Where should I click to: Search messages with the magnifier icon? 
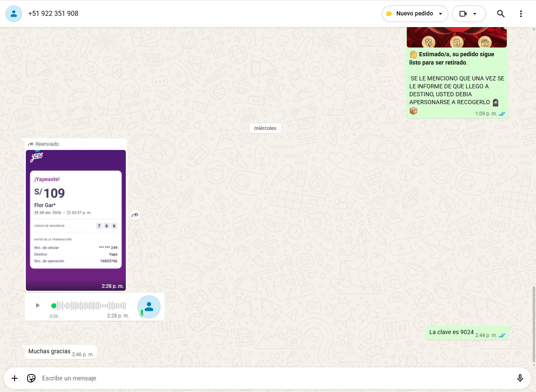click(x=501, y=14)
